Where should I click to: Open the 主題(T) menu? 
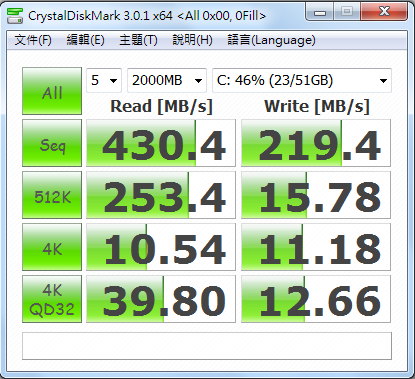coord(138,40)
